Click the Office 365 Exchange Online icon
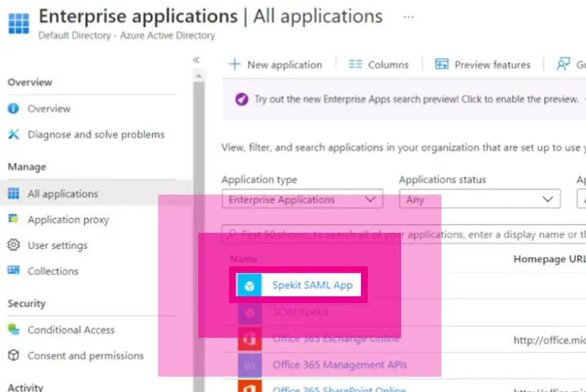The height and width of the screenshot is (392, 586). coord(249,338)
